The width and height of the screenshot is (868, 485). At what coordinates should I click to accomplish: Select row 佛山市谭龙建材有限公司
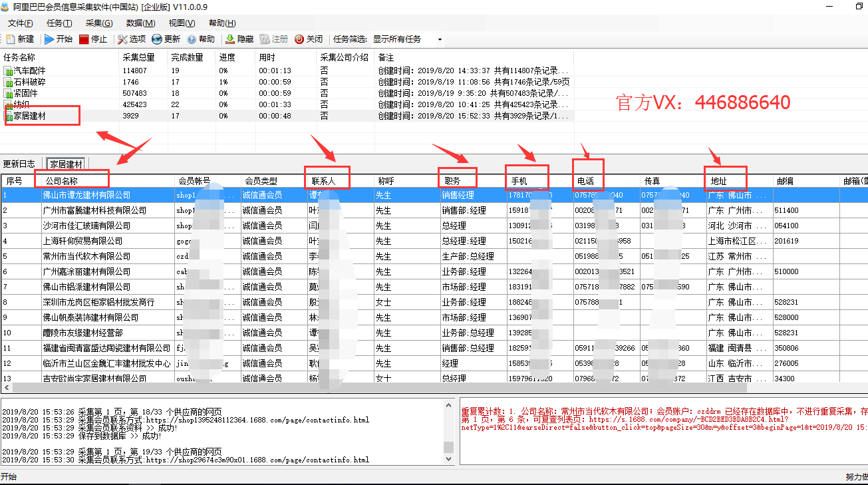[434, 195]
